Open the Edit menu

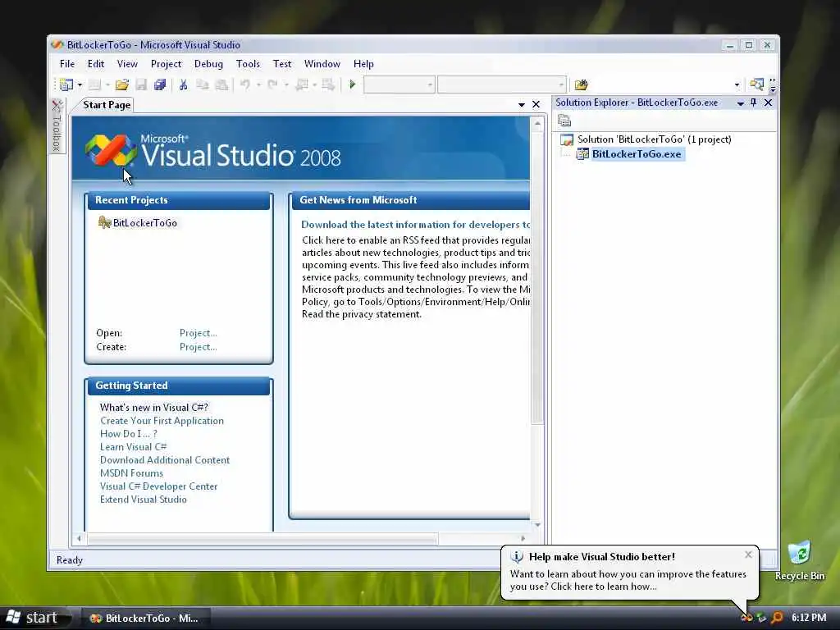[96, 64]
